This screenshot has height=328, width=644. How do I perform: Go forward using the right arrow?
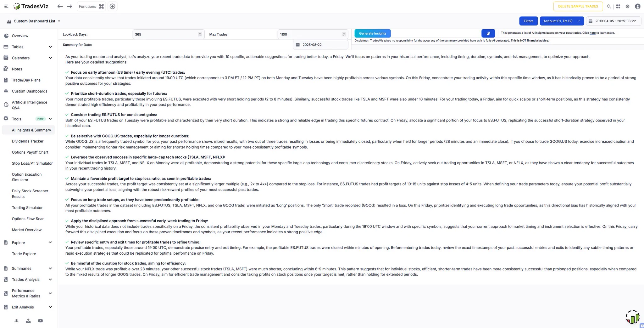69,6
